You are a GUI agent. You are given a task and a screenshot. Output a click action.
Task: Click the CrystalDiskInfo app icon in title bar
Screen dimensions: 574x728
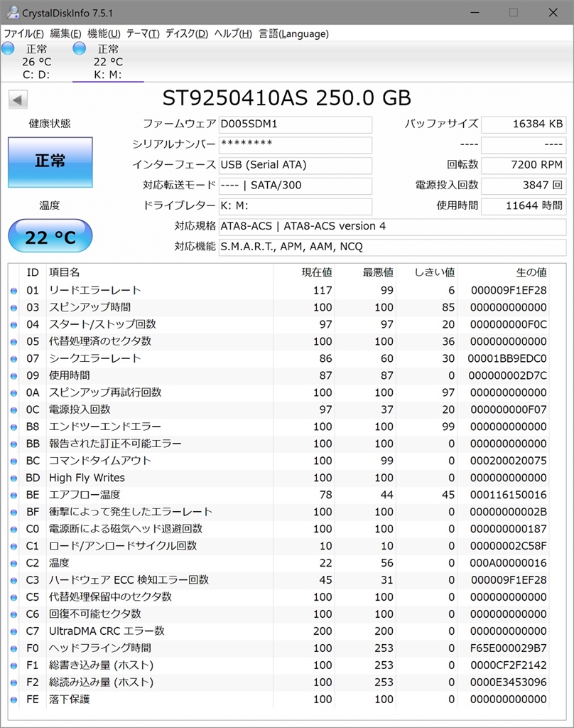coord(13,13)
